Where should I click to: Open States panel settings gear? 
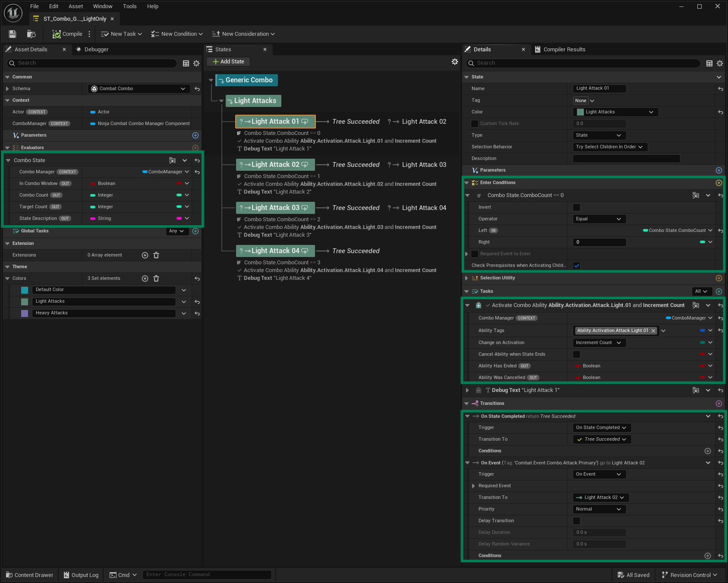tap(455, 62)
